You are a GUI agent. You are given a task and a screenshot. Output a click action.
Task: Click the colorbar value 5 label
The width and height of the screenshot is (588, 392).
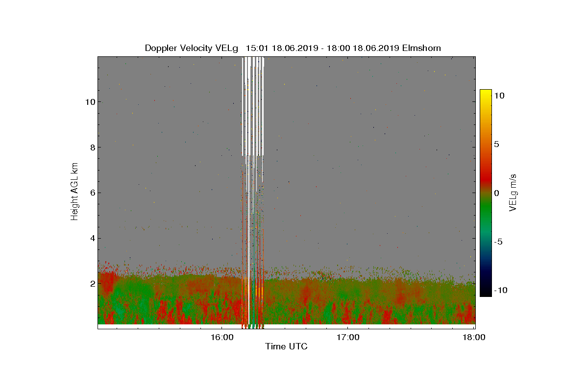click(x=496, y=144)
